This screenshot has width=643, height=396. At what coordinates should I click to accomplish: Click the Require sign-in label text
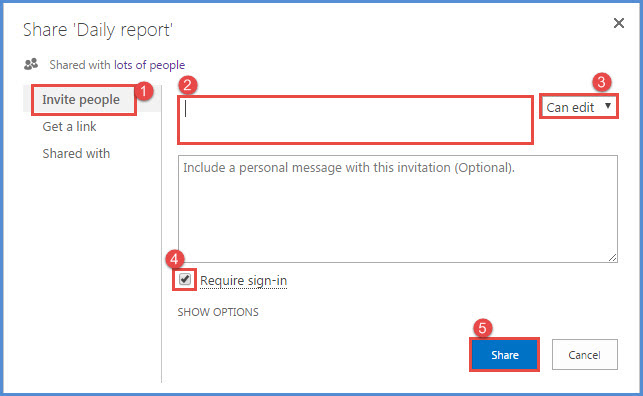pyautogui.click(x=244, y=281)
